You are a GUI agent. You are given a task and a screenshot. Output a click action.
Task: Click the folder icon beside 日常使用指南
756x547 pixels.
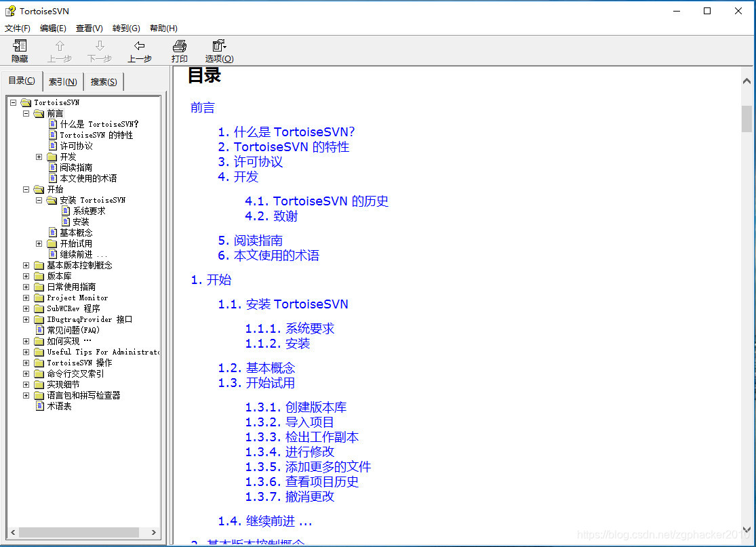(39, 287)
